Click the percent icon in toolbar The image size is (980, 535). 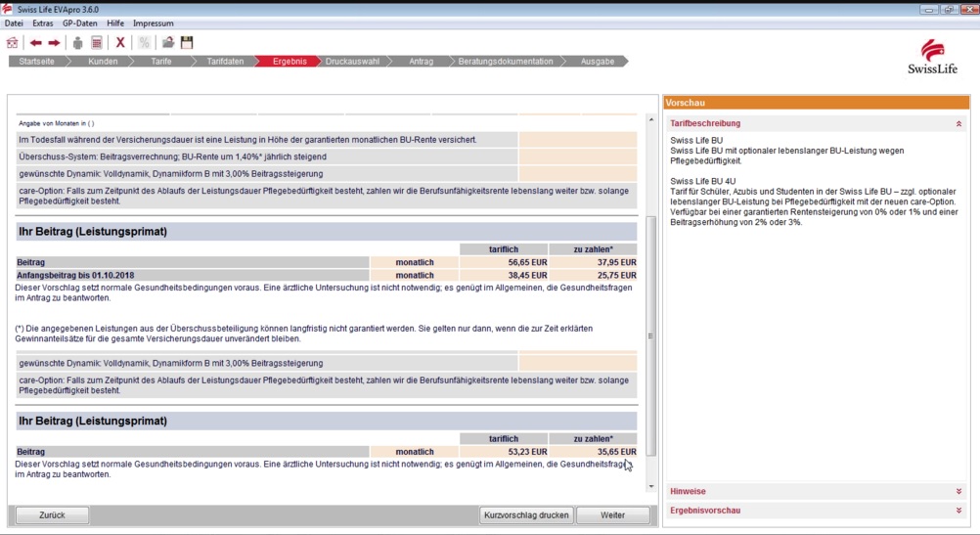coord(144,43)
